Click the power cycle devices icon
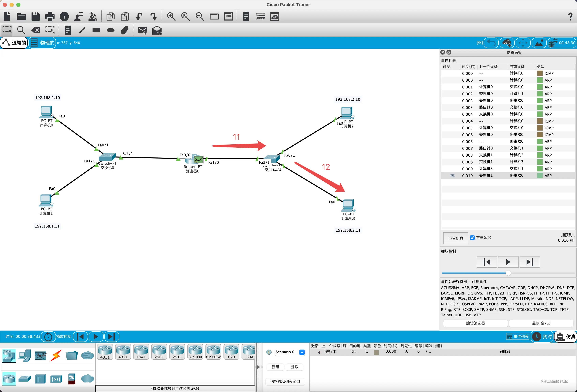Image resolution: width=577 pixels, height=392 pixels. [x=48, y=336]
